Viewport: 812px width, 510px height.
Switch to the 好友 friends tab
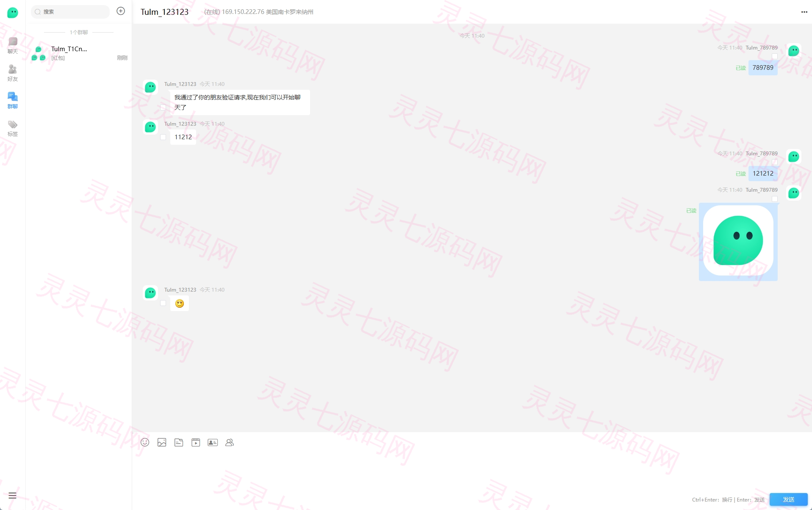[13, 73]
